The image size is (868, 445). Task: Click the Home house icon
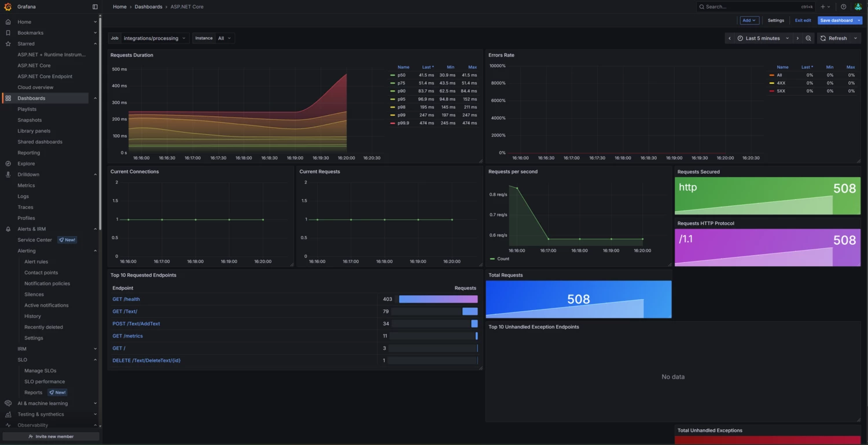point(8,22)
